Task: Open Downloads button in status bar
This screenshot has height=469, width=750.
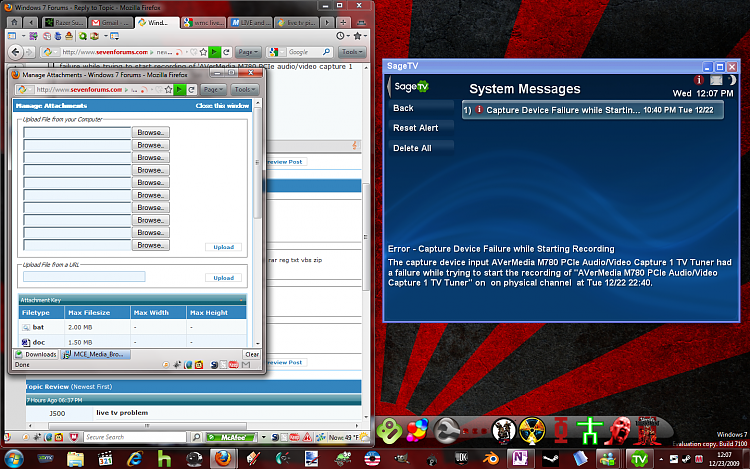Action: pyautogui.click(x=36, y=354)
